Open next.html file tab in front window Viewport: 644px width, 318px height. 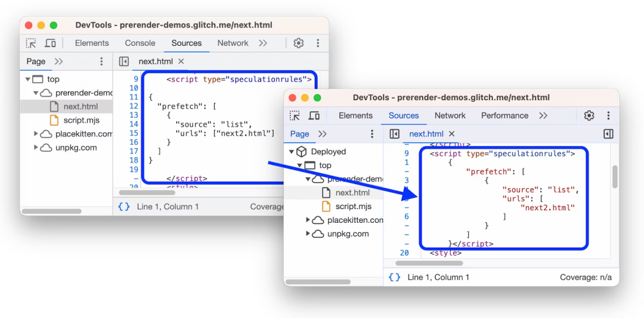click(x=426, y=134)
